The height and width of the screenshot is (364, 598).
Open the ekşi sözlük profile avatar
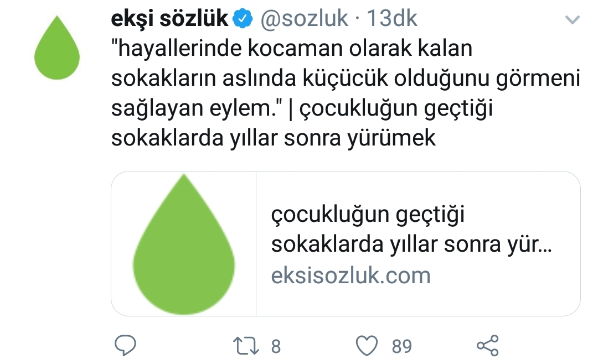(x=57, y=48)
